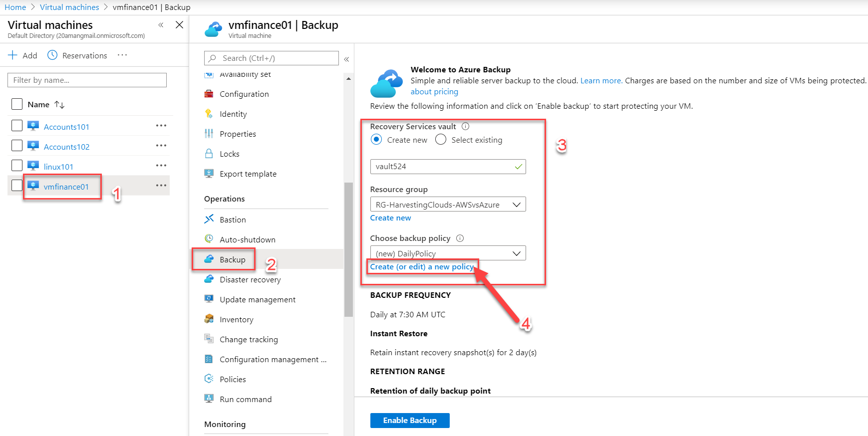Open the ellipsis menu for linux101
Image resolution: width=868 pixels, height=436 pixels.
click(161, 166)
